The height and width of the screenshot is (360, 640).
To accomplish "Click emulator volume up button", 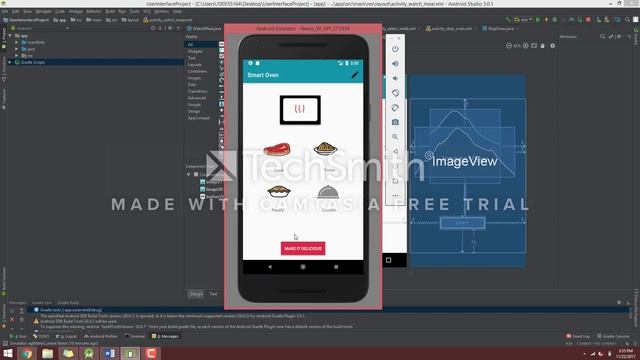I will [395, 64].
